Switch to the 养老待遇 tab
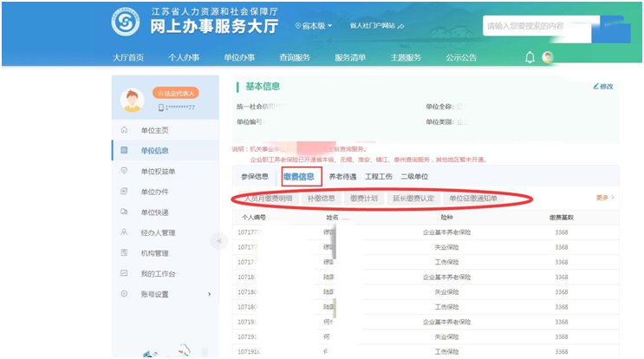 (x=343, y=177)
